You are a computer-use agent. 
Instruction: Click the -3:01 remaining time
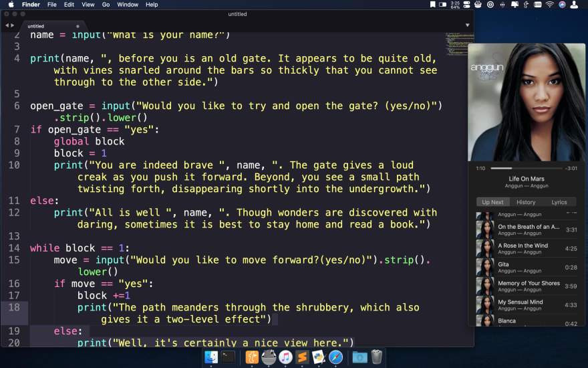pyautogui.click(x=572, y=168)
